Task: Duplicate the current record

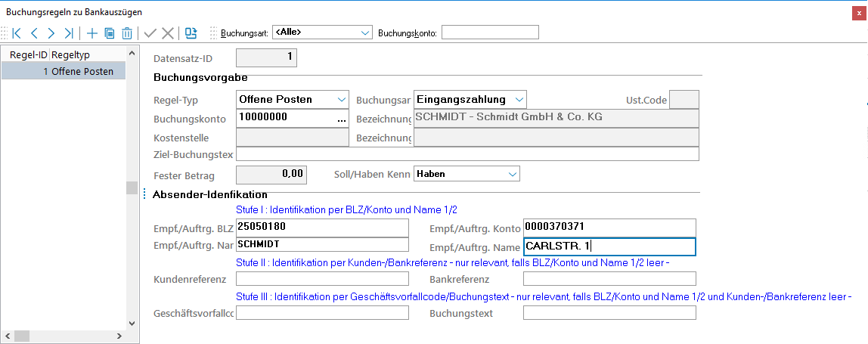Action: (x=110, y=33)
